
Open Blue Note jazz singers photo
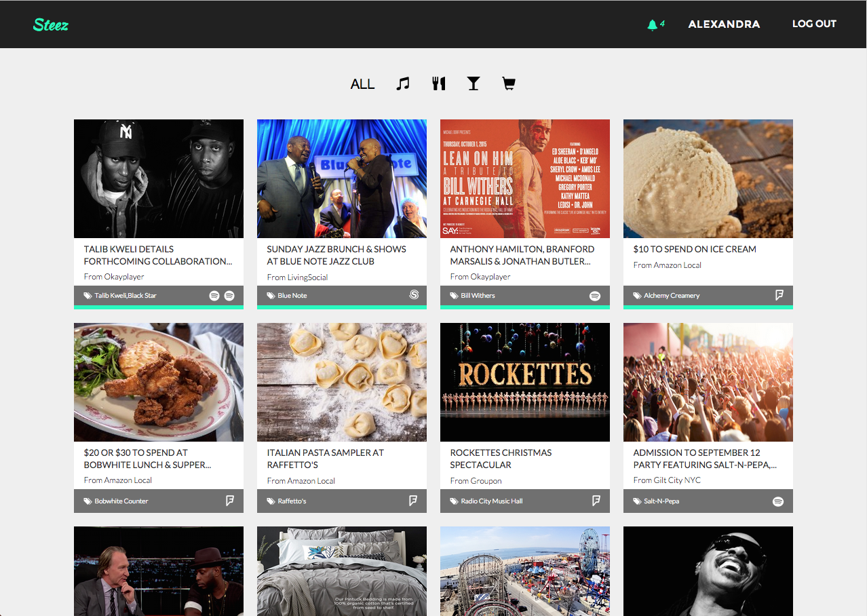point(342,178)
